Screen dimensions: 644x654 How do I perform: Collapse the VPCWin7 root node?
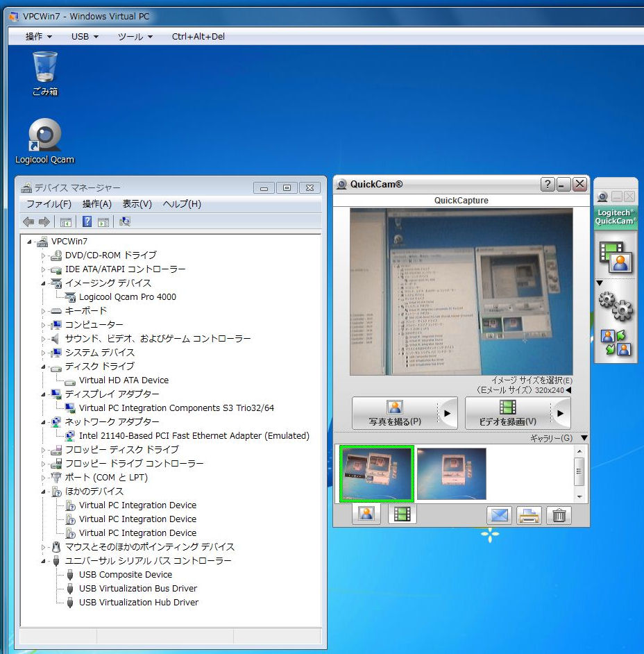pyautogui.click(x=29, y=242)
